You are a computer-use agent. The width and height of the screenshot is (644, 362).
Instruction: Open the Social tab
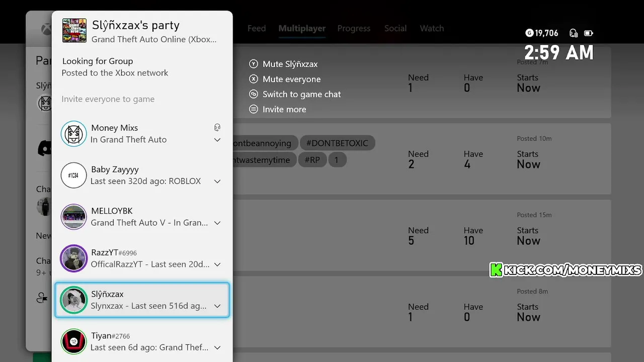click(x=395, y=29)
